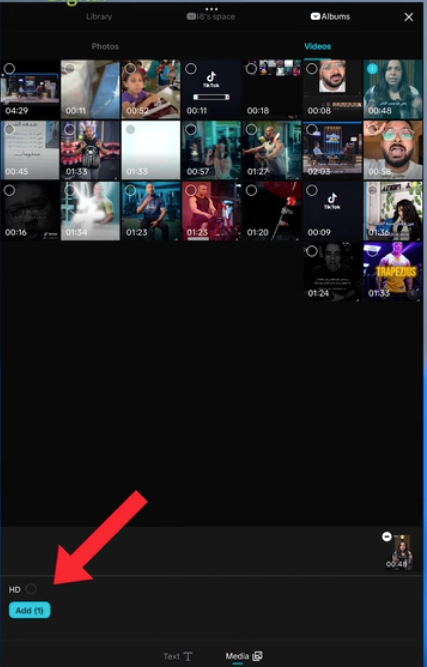Remove selected clip via minus icon

[386, 537]
